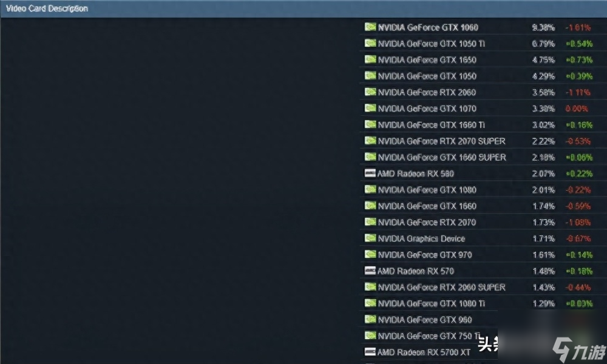The height and width of the screenshot is (364, 607).
Task: Click the 2.01% share for GTX 1080
Action: click(543, 190)
